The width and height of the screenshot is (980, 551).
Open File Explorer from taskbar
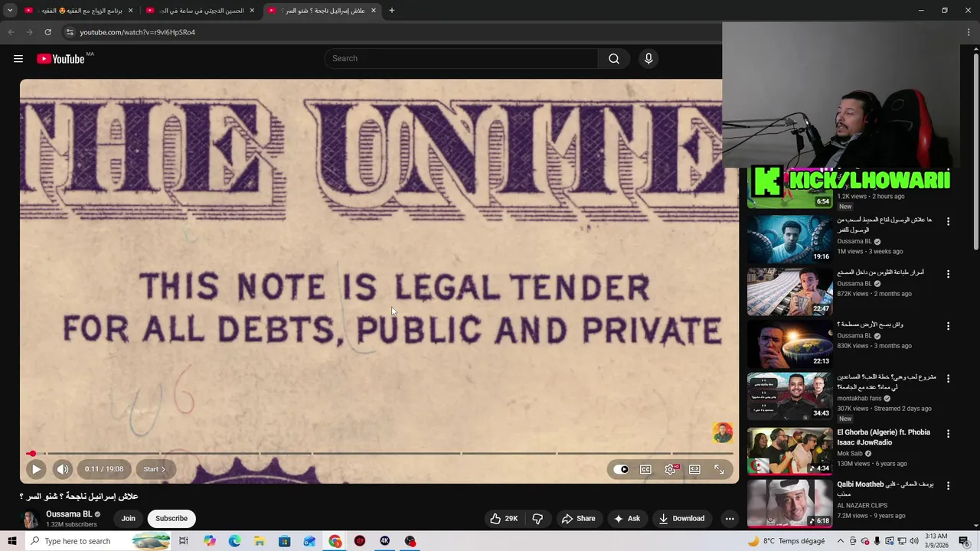tap(260, 541)
